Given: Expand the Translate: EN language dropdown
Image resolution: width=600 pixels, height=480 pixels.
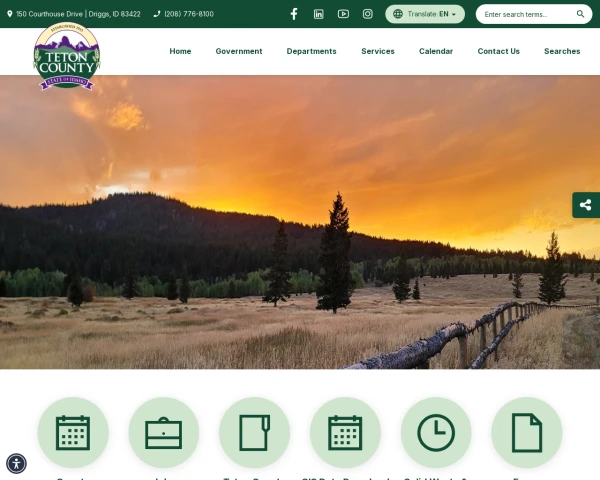Looking at the screenshot, I should click(x=425, y=14).
